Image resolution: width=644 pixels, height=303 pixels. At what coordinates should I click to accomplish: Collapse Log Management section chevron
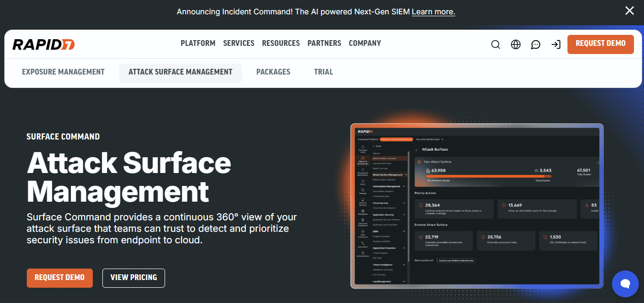[x=404, y=281]
